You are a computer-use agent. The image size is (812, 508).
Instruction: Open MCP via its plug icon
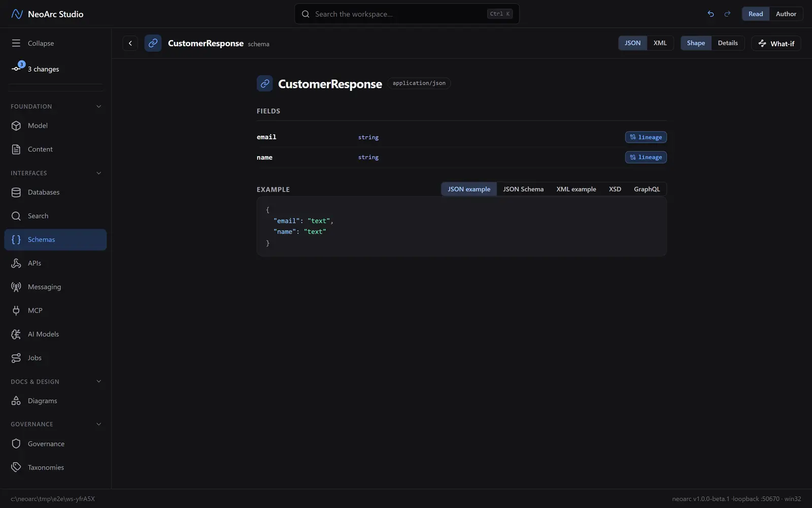coord(16,310)
